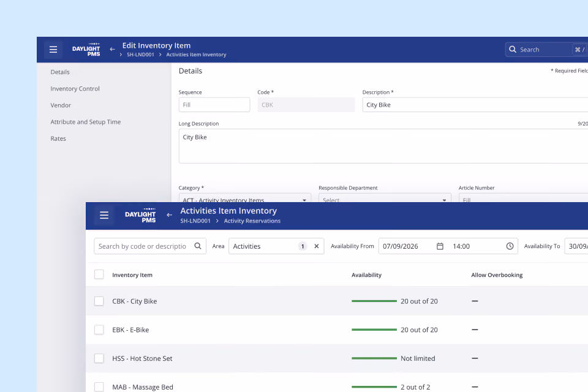Click back arrow beside Activities Item Inventory title
Screen dimensions: 588x392
(x=169, y=215)
